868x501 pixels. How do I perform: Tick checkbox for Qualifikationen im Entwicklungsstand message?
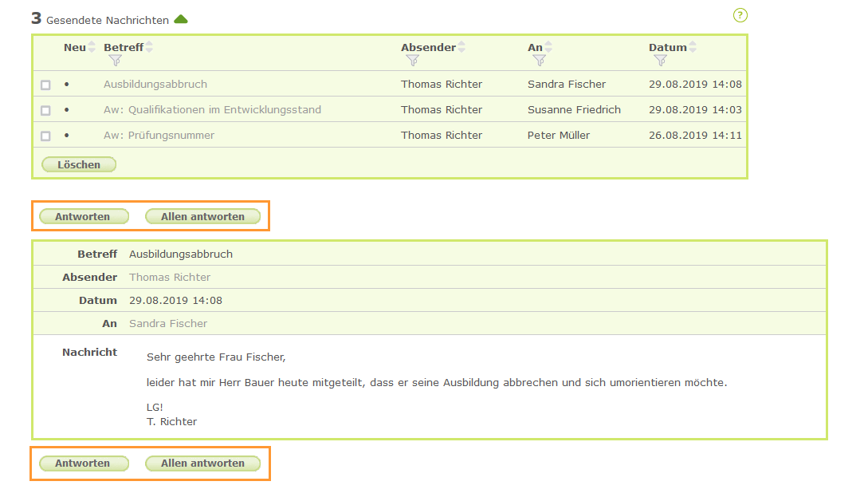(45, 110)
